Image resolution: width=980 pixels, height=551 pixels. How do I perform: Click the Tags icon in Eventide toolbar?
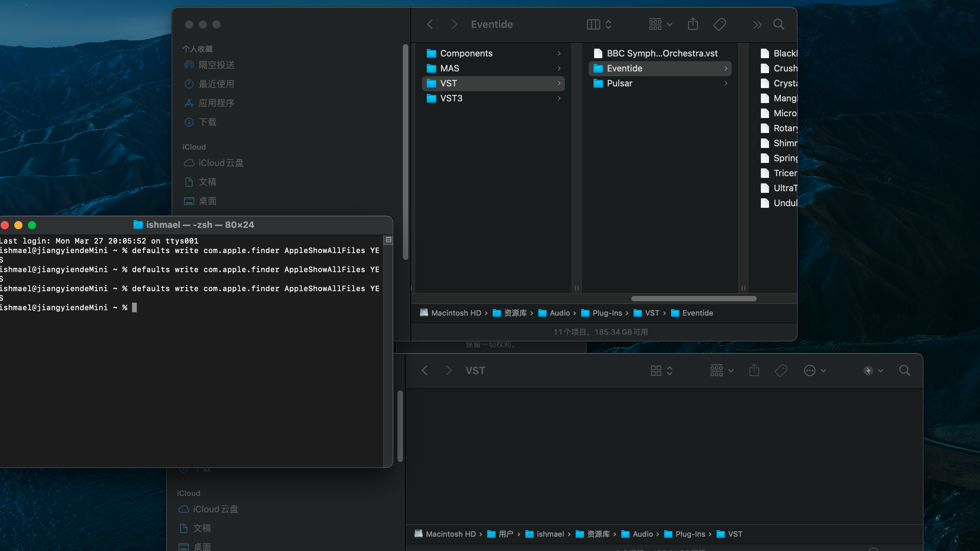pos(719,24)
